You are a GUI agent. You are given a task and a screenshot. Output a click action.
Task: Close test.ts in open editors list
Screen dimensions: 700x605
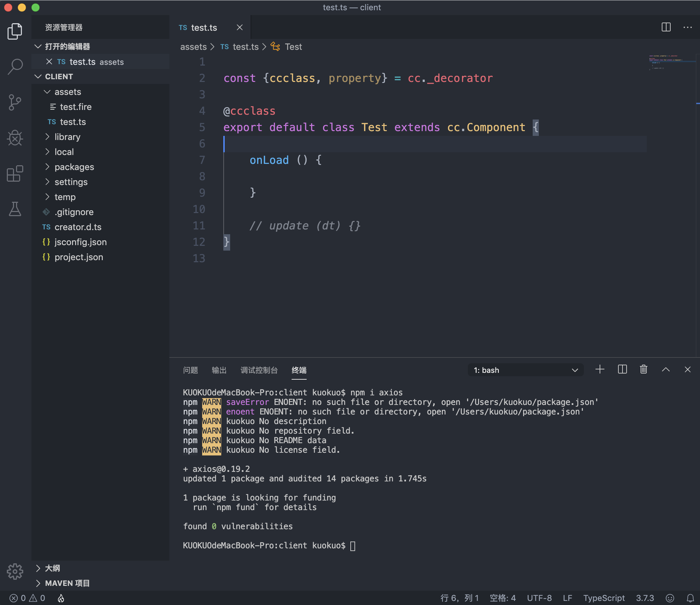49,61
